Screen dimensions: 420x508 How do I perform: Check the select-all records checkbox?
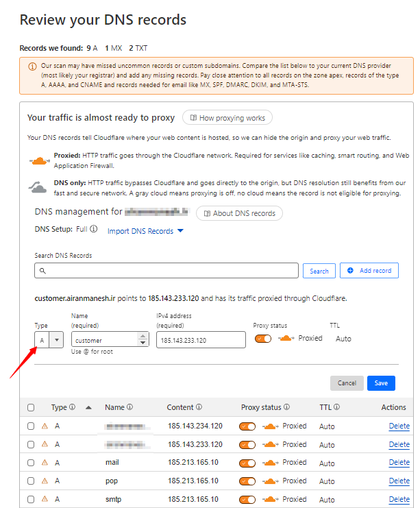pyautogui.click(x=30, y=407)
